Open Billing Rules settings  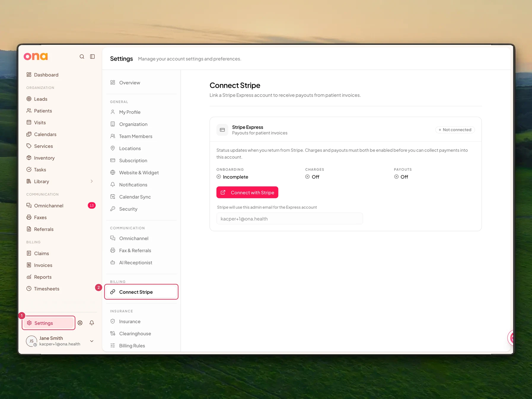[x=141, y=346]
